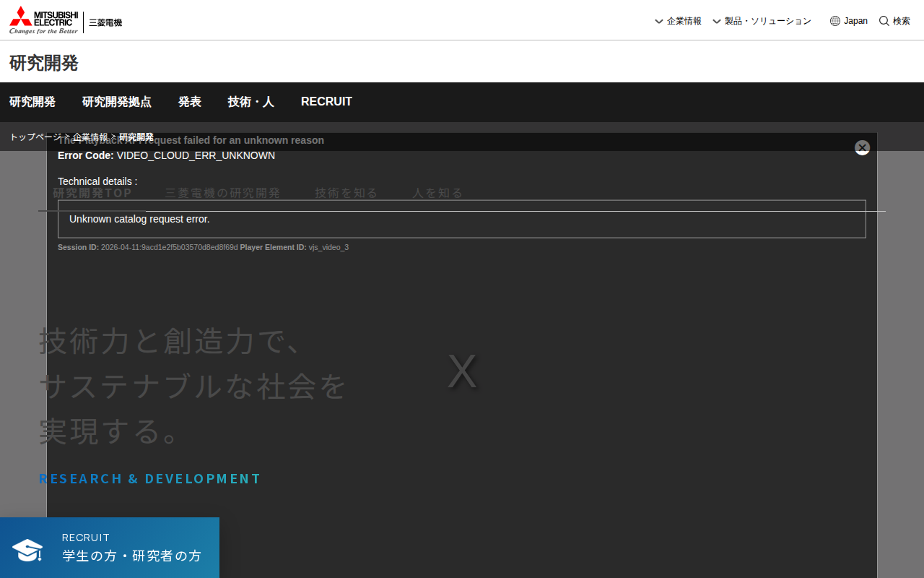Image resolution: width=924 pixels, height=578 pixels.
Task: Click the Session ID text line
Action: click(x=203, y=247)
